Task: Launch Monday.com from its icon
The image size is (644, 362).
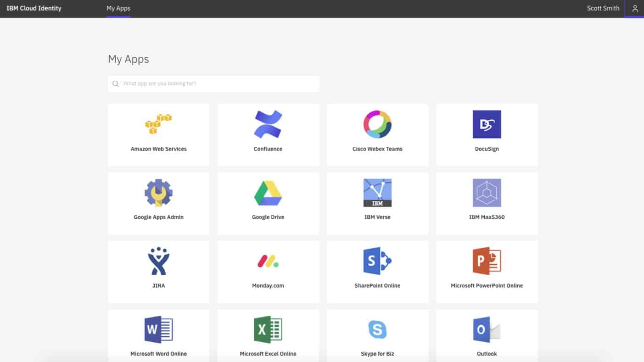Action: click(x=268, y=262)
